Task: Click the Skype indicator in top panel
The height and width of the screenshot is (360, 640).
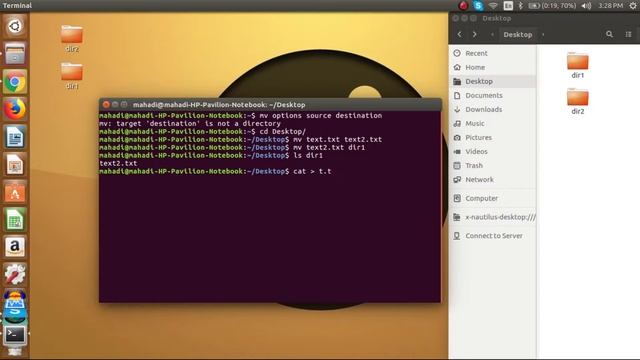Action: [478, 5]
